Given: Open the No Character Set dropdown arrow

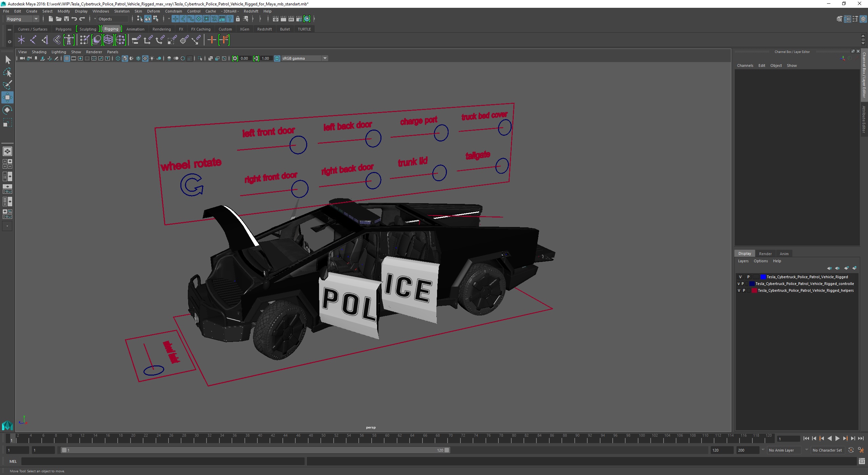Looking at the screenshot, I should pyautogui.click(x=807, y=450).
